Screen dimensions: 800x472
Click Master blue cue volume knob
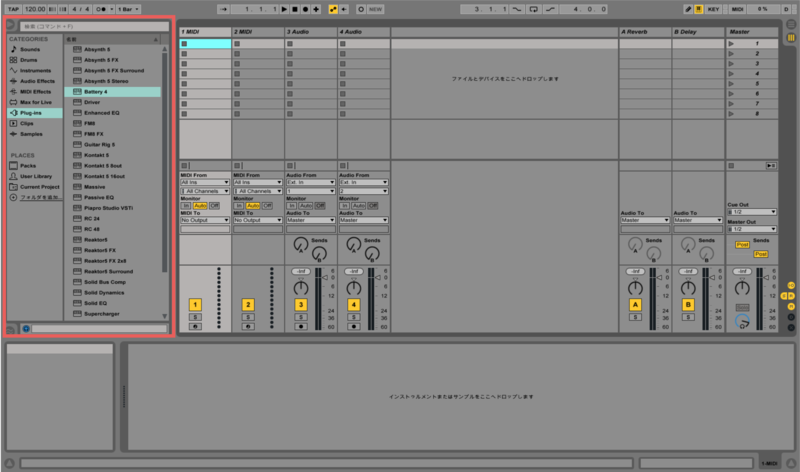(742, 321)
